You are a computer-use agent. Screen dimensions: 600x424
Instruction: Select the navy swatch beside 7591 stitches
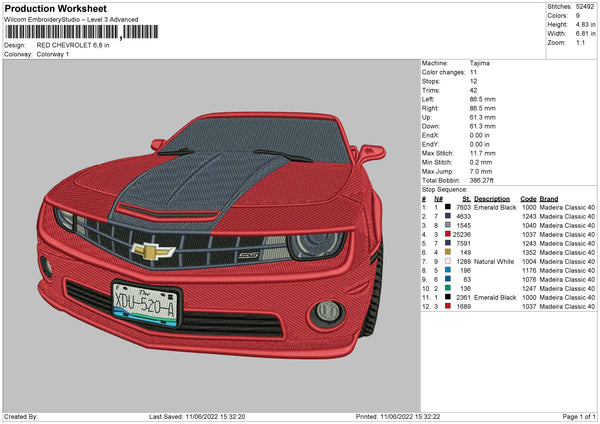pyautogui.click(x=448, y=243)
